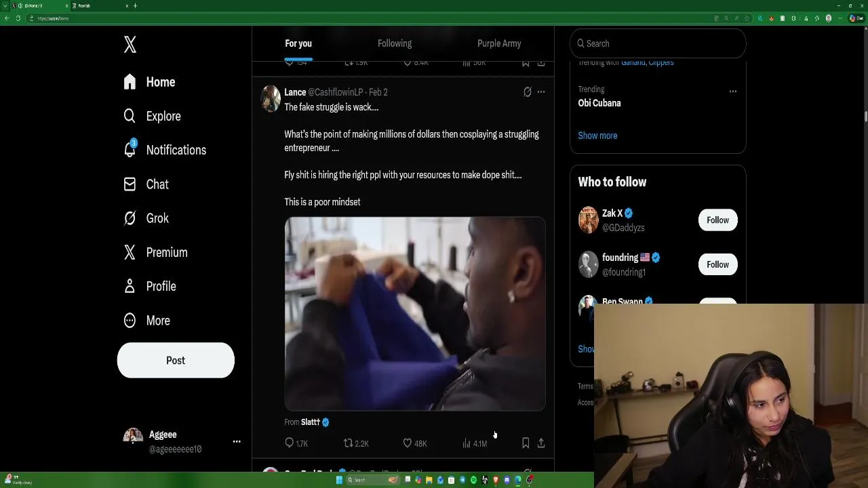This screenshot has width=868, height=488.
Task: Open the foundring profile name
Action: point(620,258)
